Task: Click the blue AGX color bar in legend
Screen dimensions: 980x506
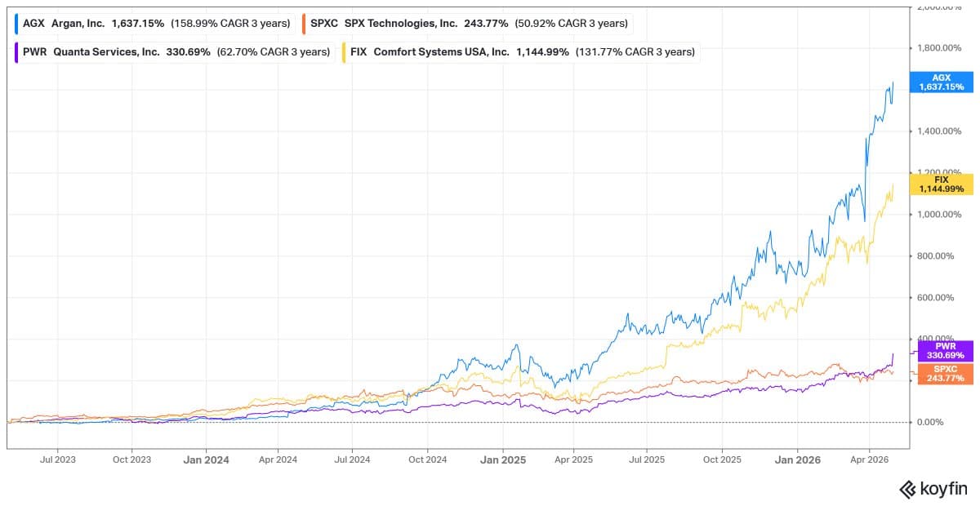Action: (x=18, y=24)
